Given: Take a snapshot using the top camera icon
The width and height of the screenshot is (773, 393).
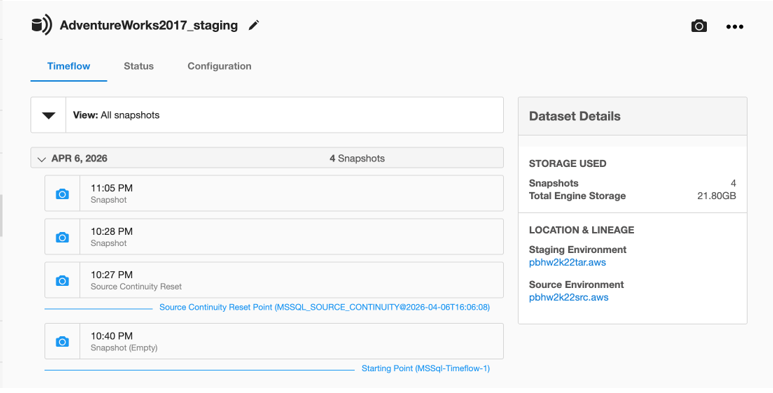Looking at the screenshot, I should [699, 26].
